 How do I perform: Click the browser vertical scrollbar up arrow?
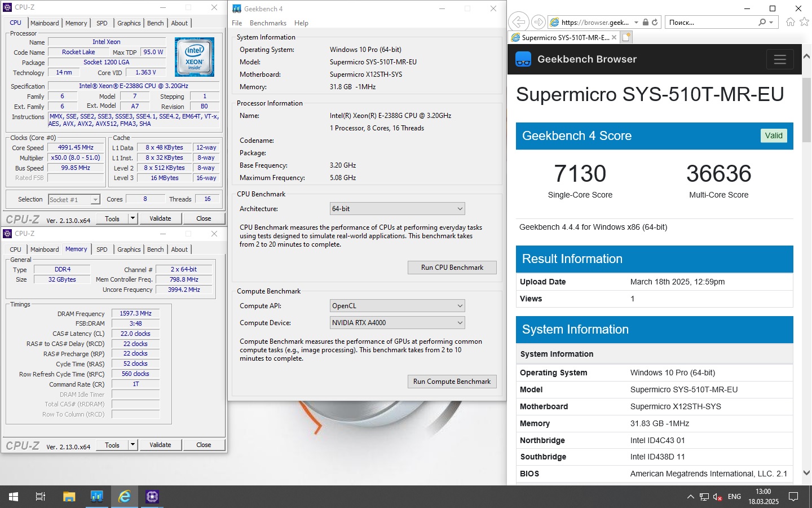tap(806, 56)
